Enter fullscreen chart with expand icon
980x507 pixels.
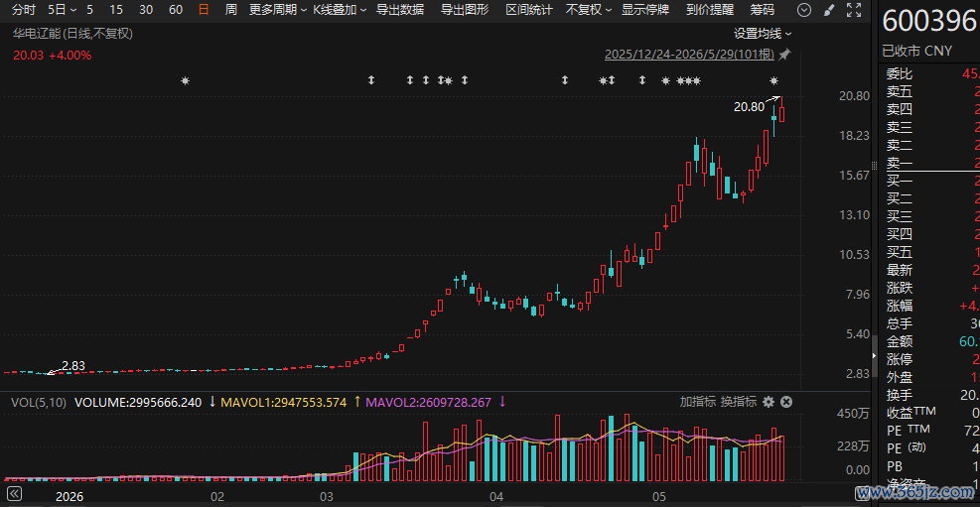pos(853,9)
